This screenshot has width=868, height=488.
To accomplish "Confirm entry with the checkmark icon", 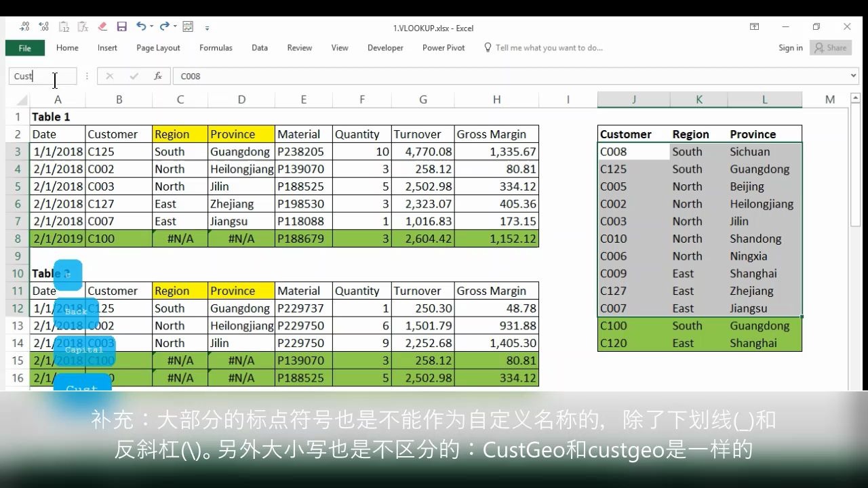I will (x=134, y=76).
